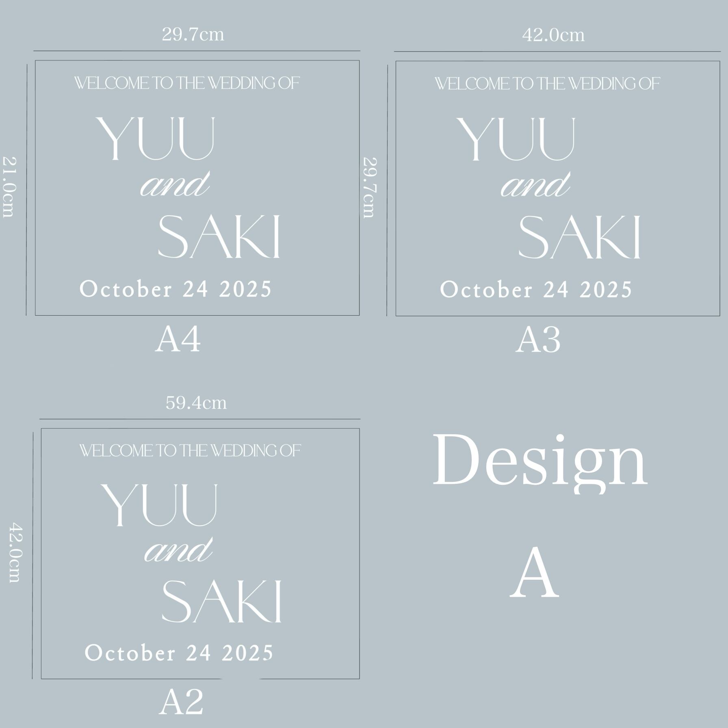Click the large "Design" heading text
The height and width of the screenshot is (728, 728).
click(x=540, y=461)
